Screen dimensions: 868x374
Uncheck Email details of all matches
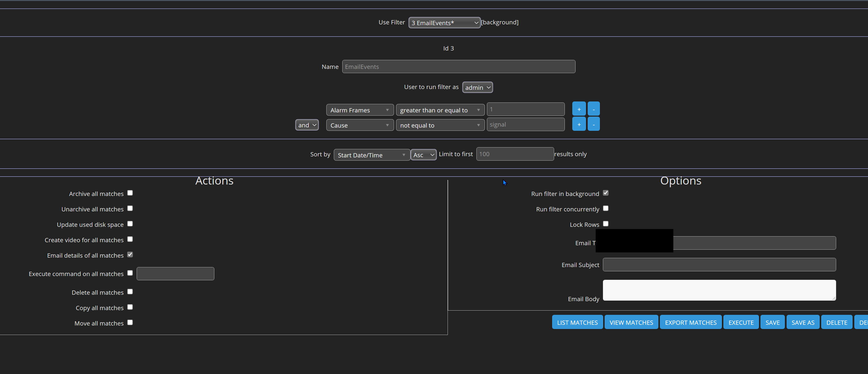[x=130, y=255]
